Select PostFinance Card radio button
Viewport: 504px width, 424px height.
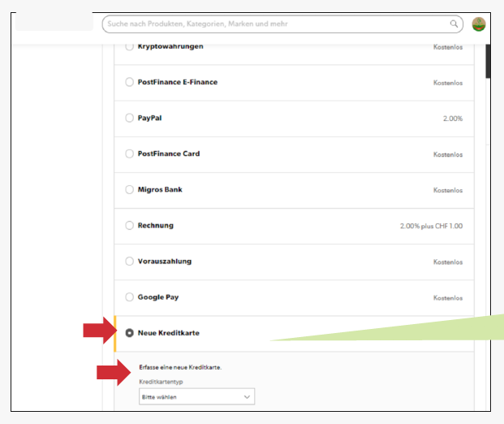pos(129,154)
